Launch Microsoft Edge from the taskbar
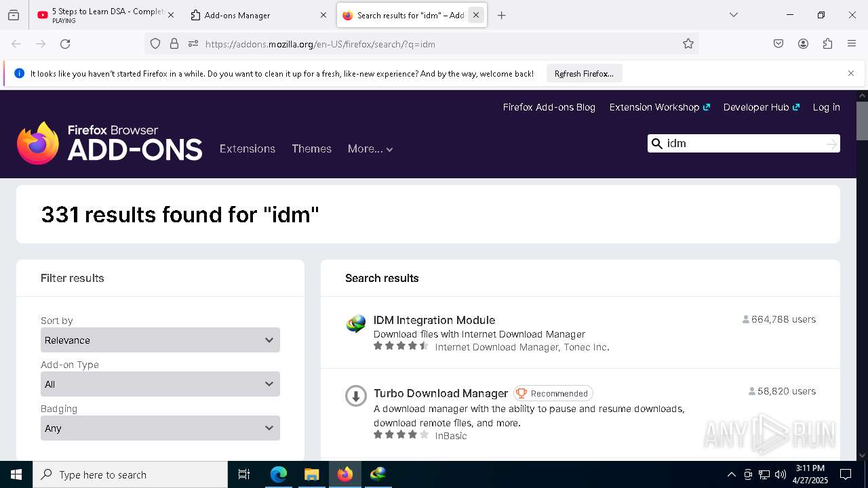 pyautogui.click(x=279, y=474)
